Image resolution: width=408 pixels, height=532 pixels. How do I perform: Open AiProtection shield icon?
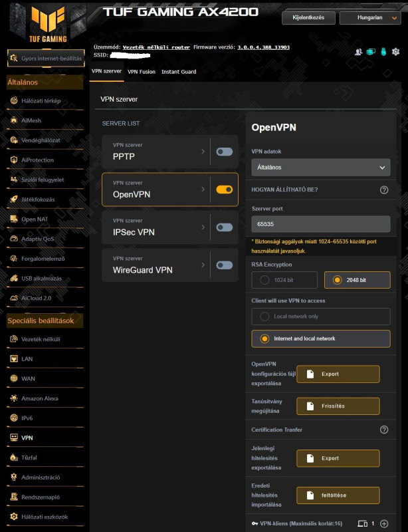13,160
